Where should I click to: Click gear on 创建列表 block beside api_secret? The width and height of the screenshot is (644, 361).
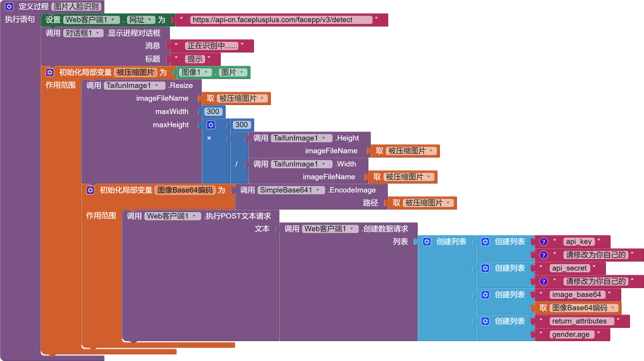click(485, 268)
